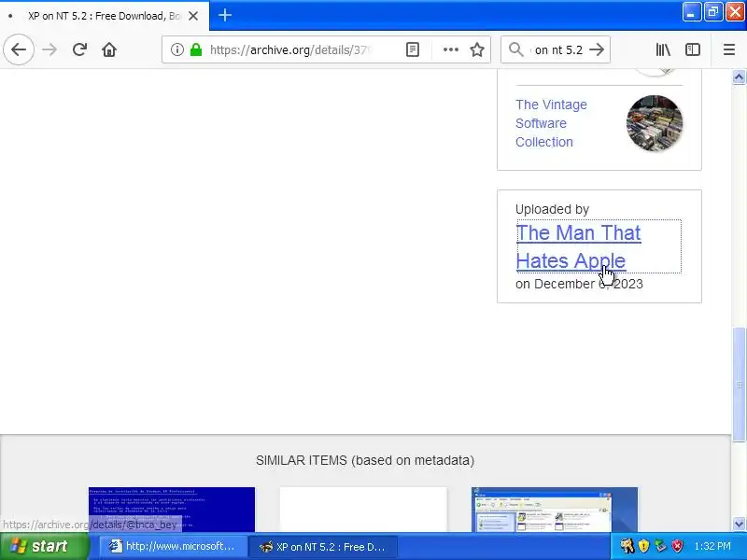Viewport: 747px width, 560px height.
Task: Click the 'Uploaded by' label text
Action: click(552, 209)
